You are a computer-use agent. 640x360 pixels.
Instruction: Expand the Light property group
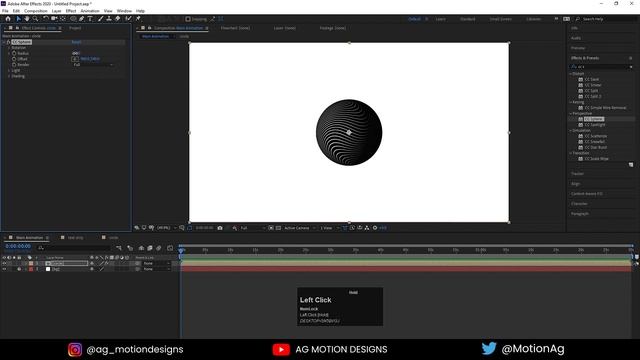9,70
